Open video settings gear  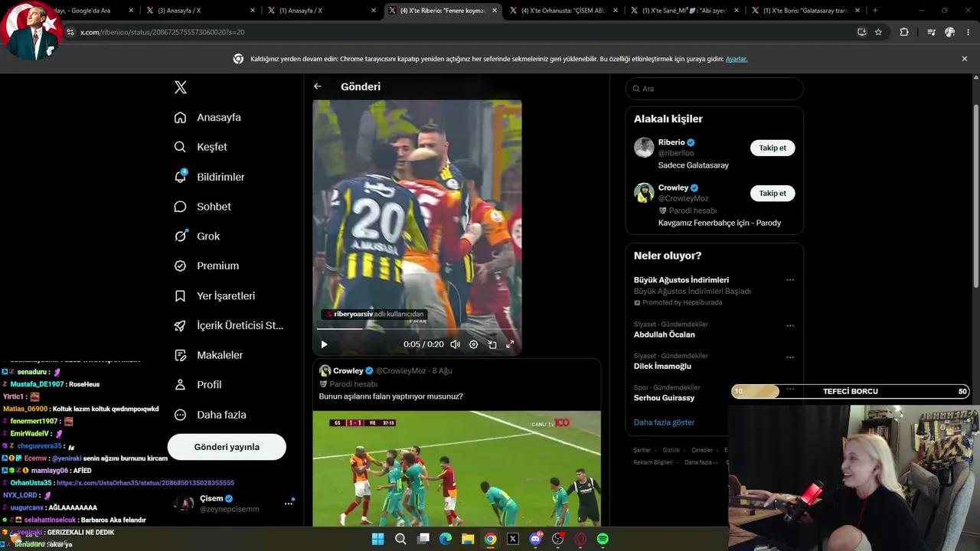tap(473, 344)
